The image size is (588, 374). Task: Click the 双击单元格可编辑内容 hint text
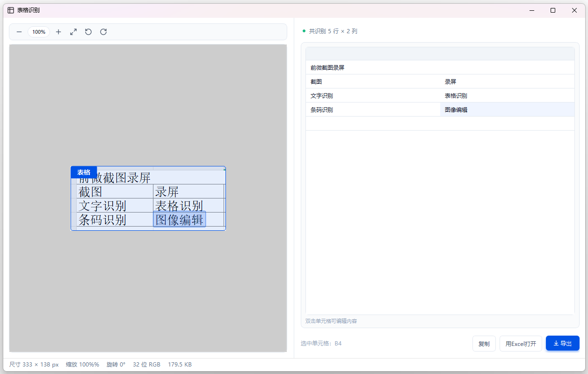click(331, 321)
